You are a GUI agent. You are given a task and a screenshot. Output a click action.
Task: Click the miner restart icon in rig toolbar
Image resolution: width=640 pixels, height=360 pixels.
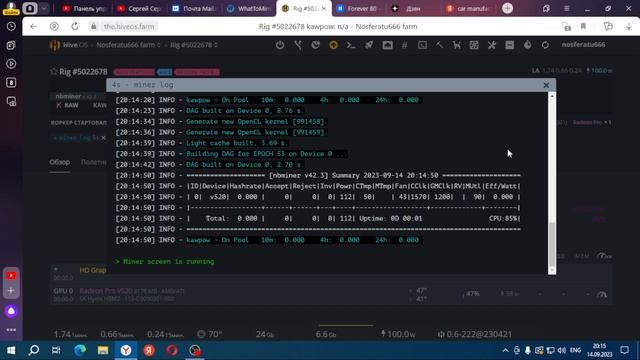pos(316,45)
